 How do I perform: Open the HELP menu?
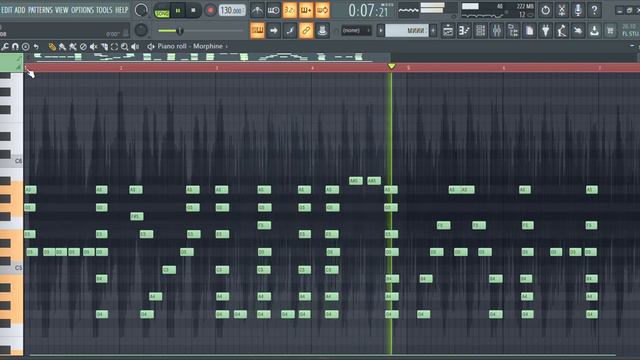(x=121, y=10)
